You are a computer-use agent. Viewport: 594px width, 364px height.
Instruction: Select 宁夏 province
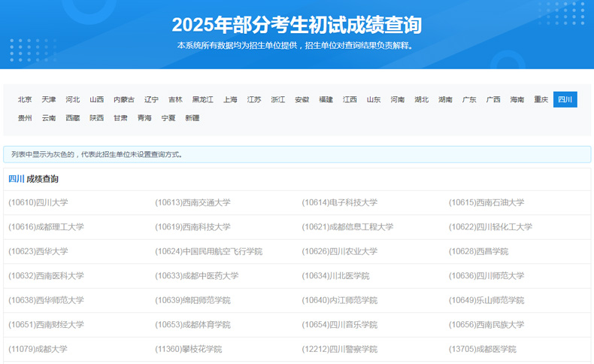(x=168, y=118)
